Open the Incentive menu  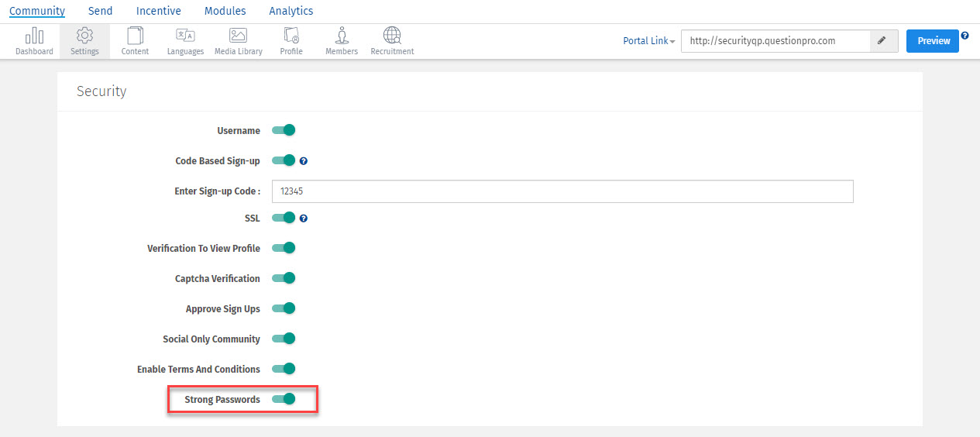click(x=158, y=11)
